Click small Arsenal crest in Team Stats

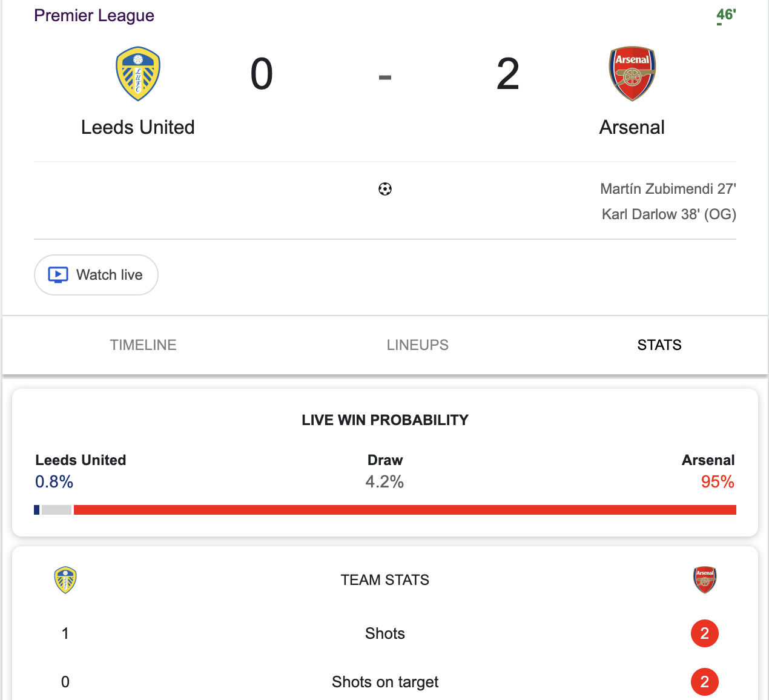coord(705,580)
